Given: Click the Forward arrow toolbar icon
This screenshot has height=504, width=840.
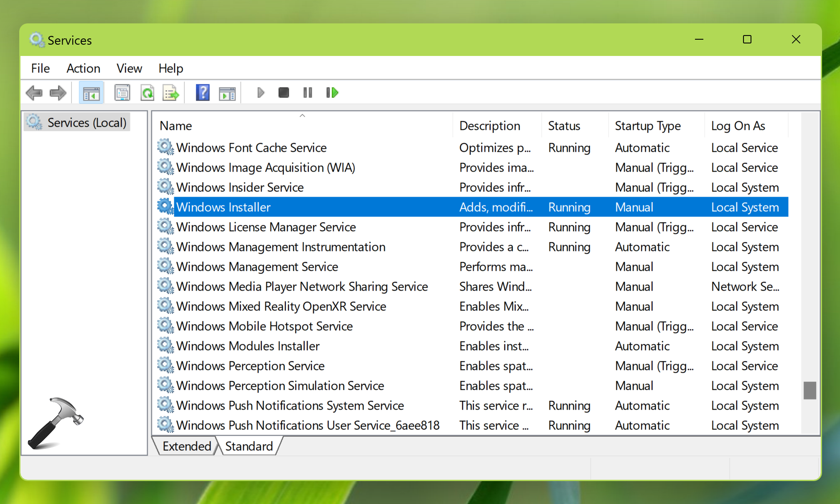Looking at the screenshot, I should coord(58,93).
